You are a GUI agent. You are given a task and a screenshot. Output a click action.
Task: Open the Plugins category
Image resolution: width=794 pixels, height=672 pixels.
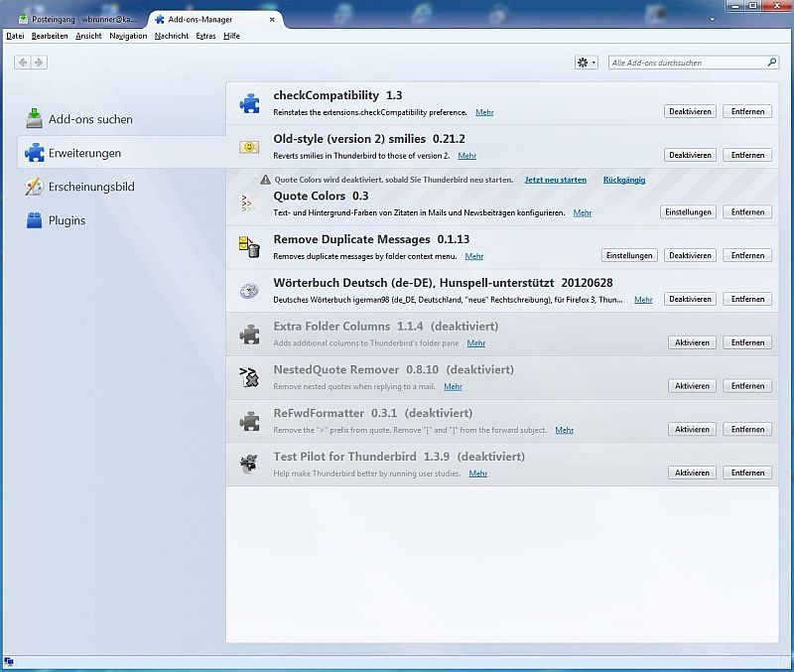pos(66,220)
